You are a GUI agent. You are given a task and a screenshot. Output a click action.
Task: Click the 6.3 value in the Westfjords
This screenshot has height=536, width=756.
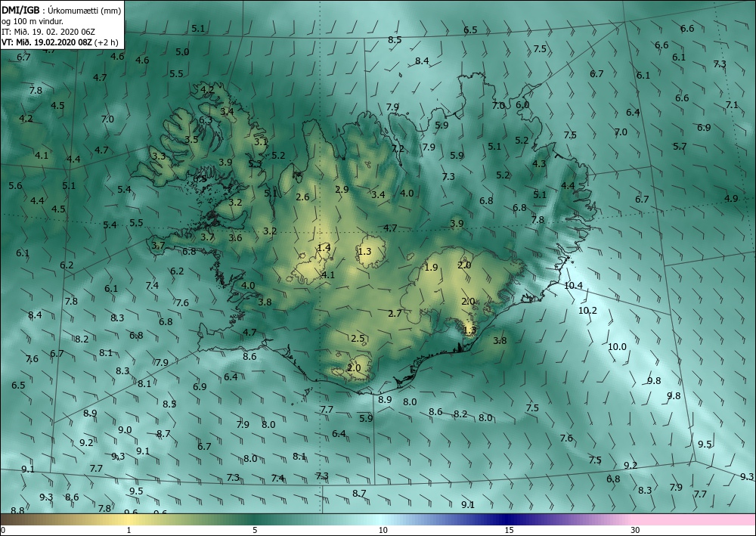click(206, 120)
